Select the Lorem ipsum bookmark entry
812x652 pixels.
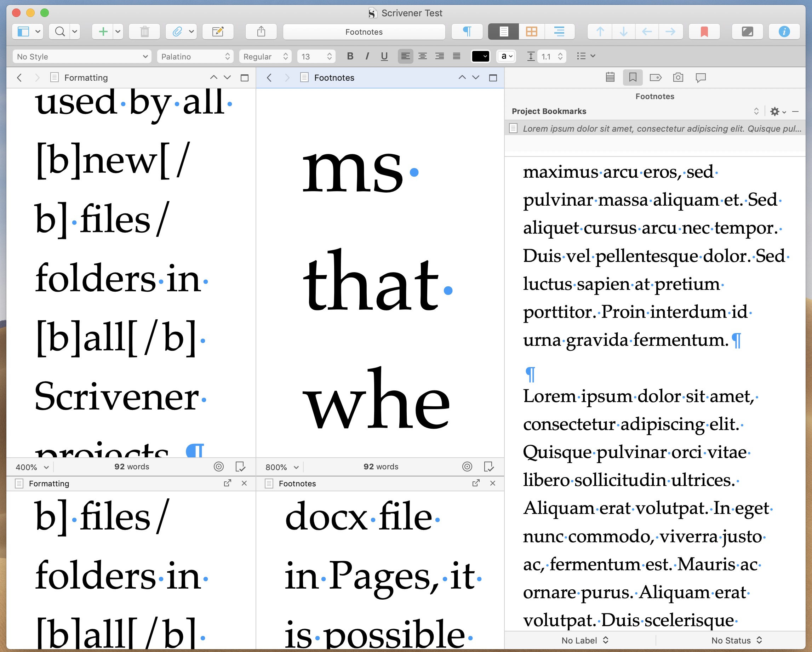[x=655, y=129]
